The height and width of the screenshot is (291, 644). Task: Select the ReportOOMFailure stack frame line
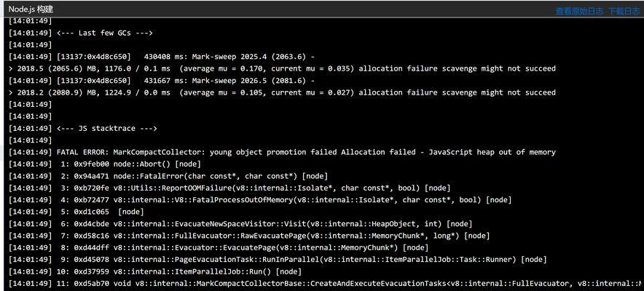click(229, 188)
